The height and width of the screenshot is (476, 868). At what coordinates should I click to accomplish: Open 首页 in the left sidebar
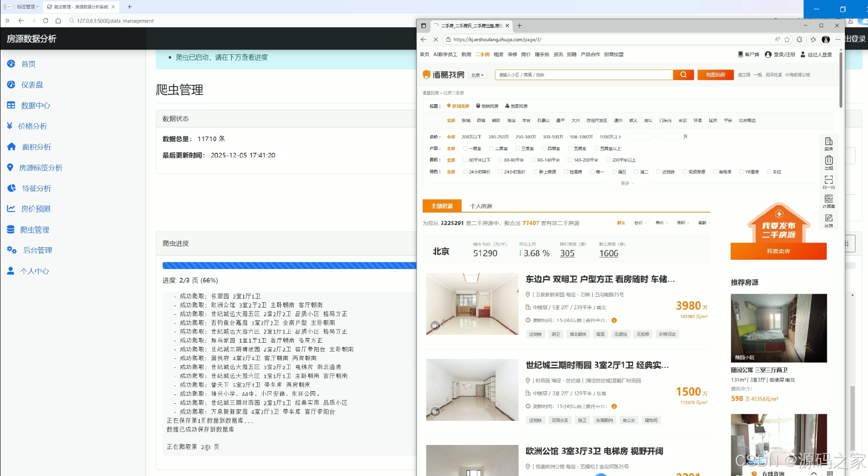21,64
